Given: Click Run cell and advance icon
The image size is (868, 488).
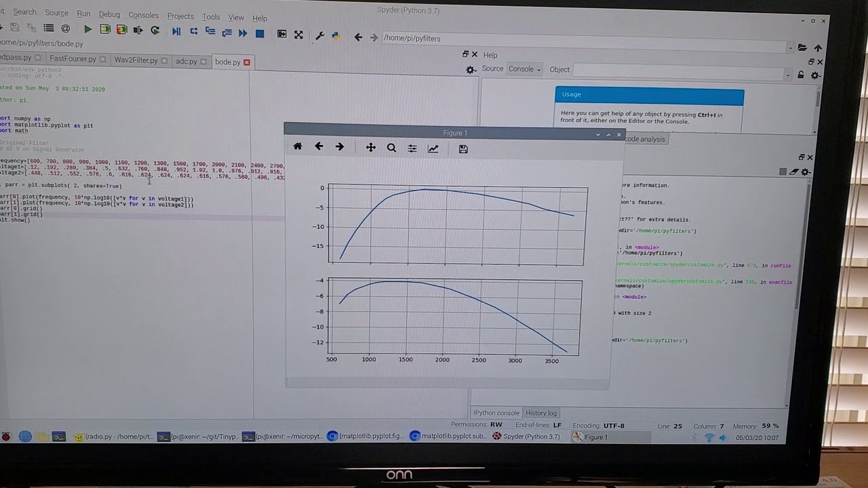Looking at the screenshot, I should pyautogui.click(x=121, y=29).
